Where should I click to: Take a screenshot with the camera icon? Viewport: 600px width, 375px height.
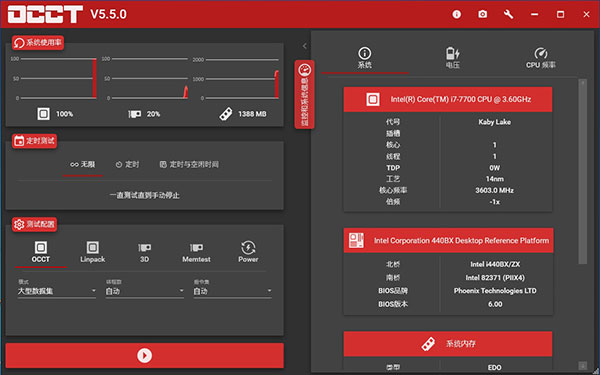(483, 15)
